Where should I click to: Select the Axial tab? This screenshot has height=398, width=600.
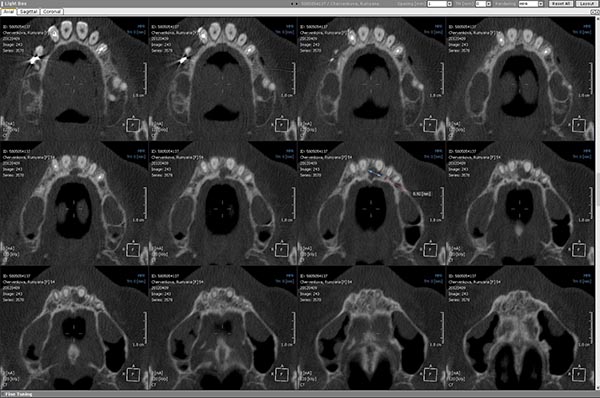point(8,11)
